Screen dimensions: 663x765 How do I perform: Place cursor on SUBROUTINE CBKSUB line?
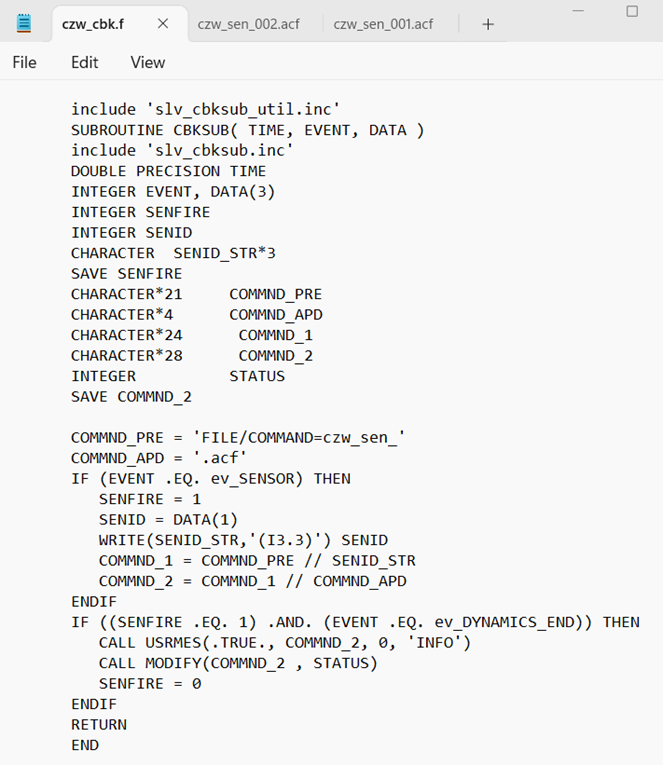point(247,130)
